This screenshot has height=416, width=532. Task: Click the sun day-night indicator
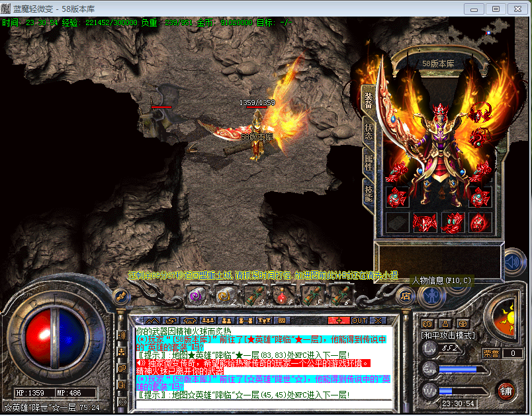506,317
